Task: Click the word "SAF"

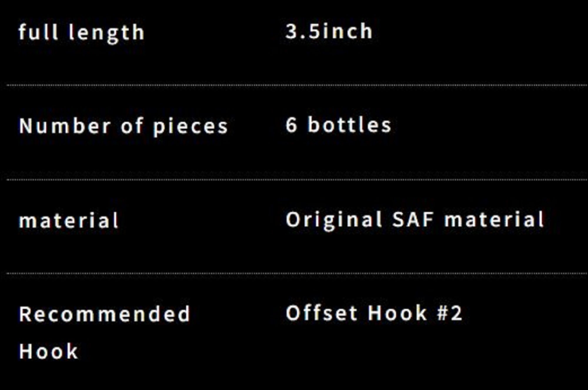Action: pyautogui.click(x=413, y=219)
